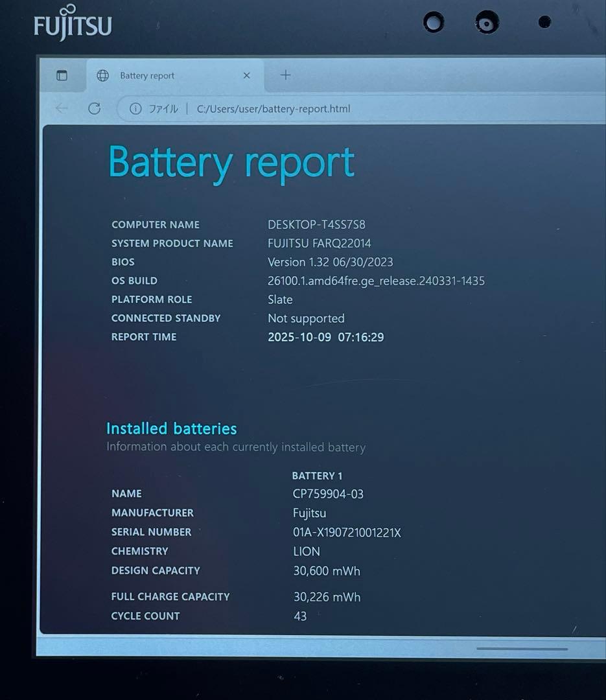Click manufacturer value Fujitsu
The width and height of the screenshot is (606, 700).
tap(309, 513)
